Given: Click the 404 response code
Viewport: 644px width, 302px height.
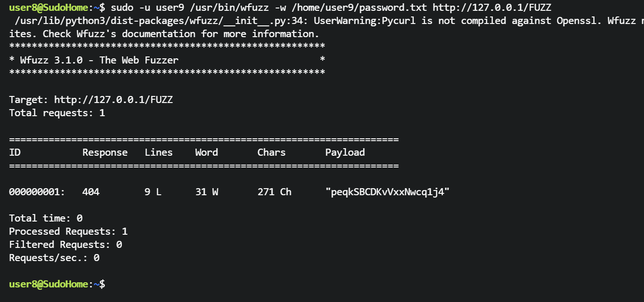Looking at the screenshot, I should 91,192.
